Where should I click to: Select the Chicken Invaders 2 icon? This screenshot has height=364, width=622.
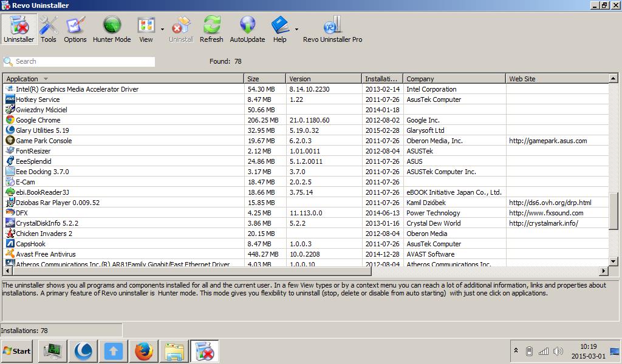(10, 234)
